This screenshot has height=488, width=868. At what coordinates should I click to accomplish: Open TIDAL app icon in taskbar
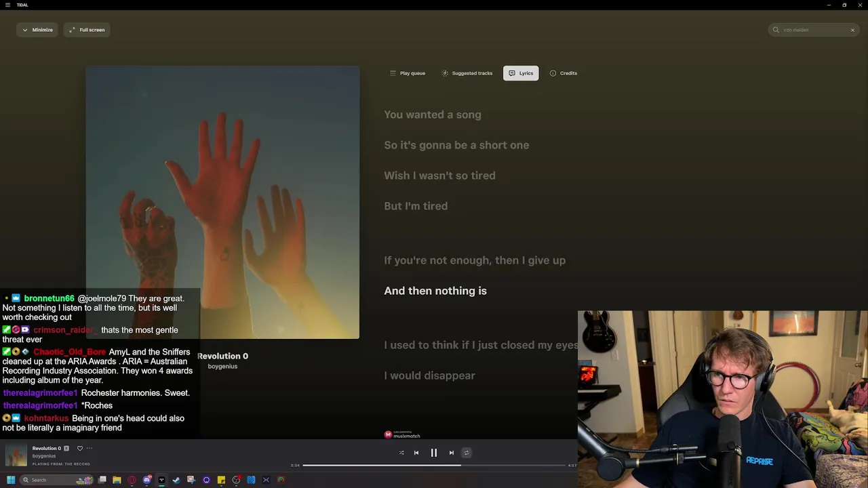161,480
